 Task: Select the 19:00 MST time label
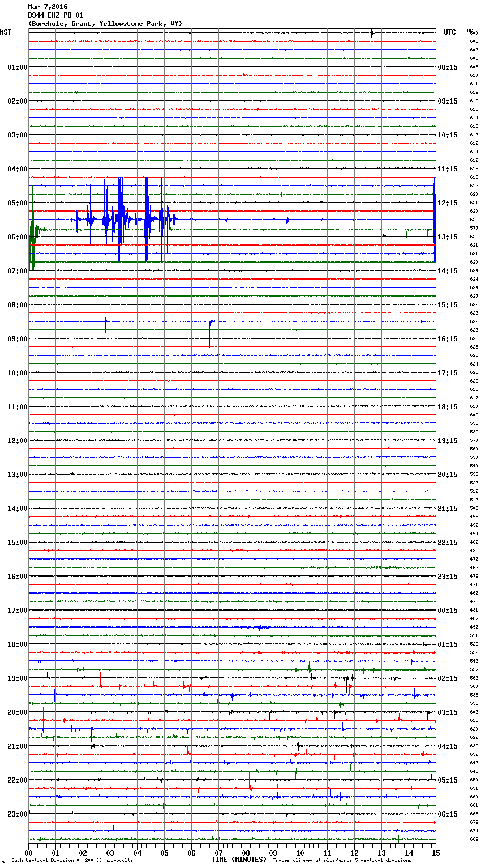coord(18,678)
